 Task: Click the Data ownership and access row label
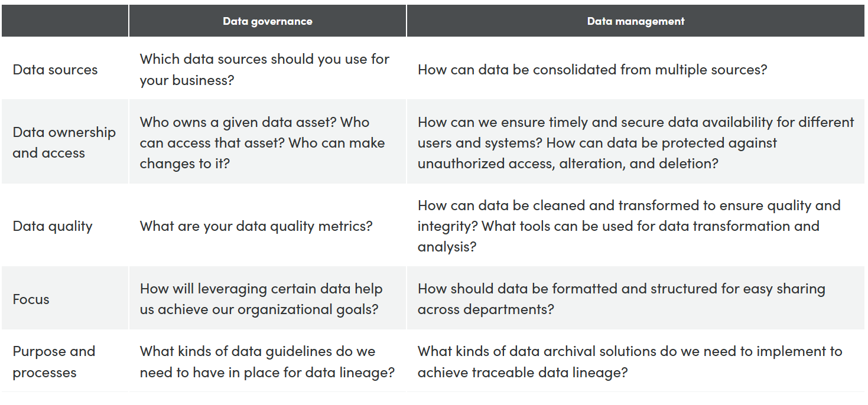pos(64,142)
